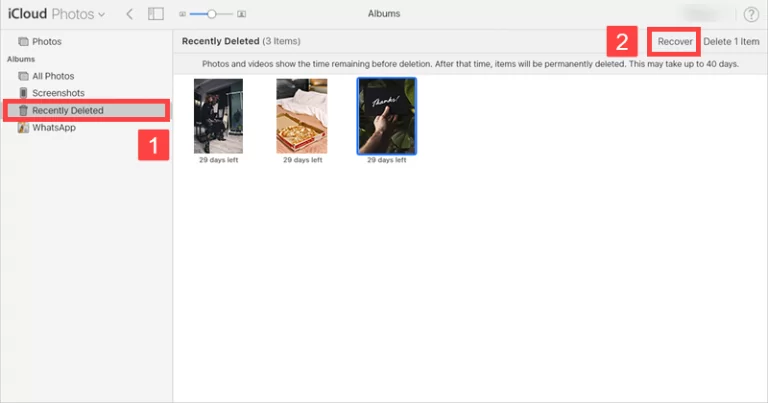Open the Screenshots album
Screen dimensions: 768x403
click(55, 93)
